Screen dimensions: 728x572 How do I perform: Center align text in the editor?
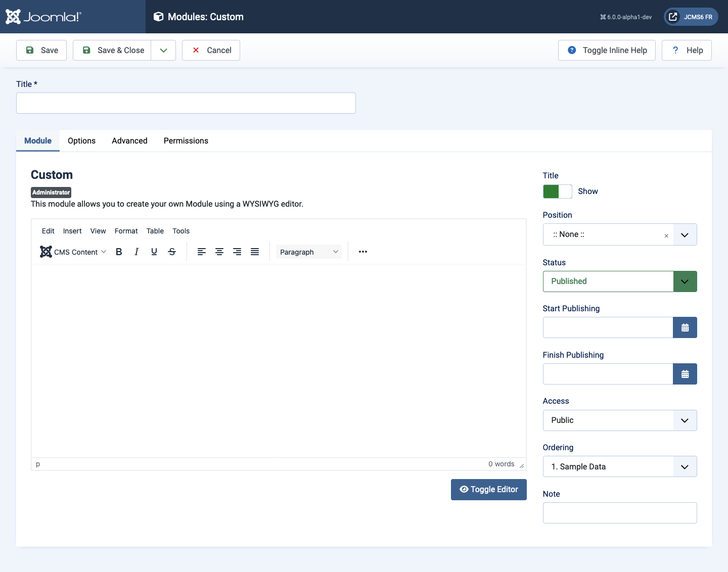coord(219,252)
